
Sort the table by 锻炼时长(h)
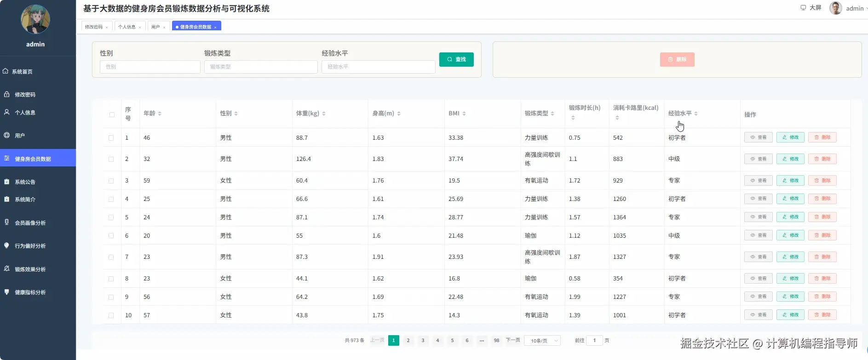coord(573,118)
